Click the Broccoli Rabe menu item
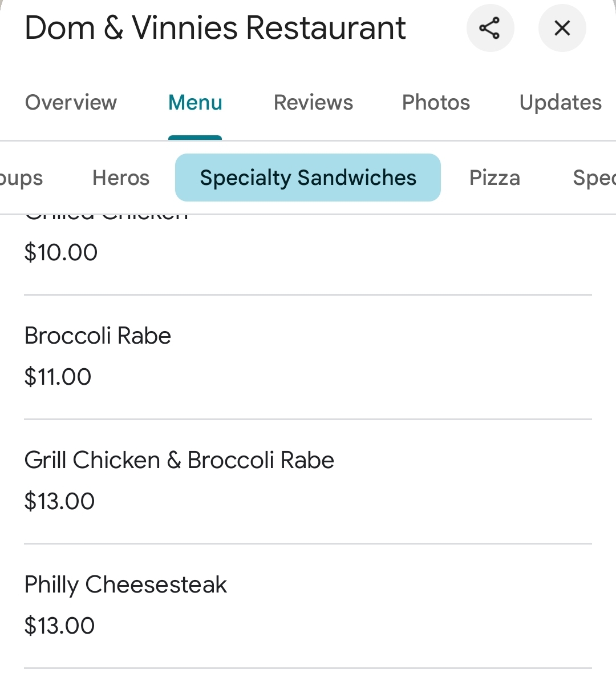This screenshot has width=616, height=673. (x=98, y=336)
